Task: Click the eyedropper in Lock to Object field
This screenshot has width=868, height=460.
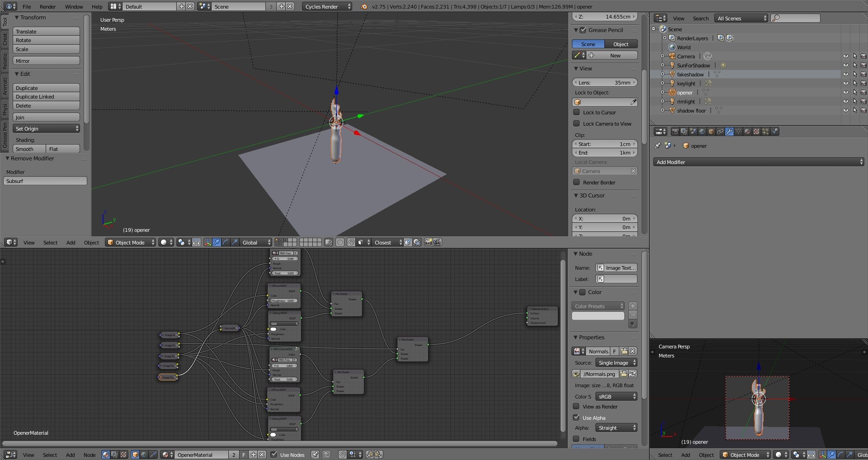Action: (x=633, y=102)
